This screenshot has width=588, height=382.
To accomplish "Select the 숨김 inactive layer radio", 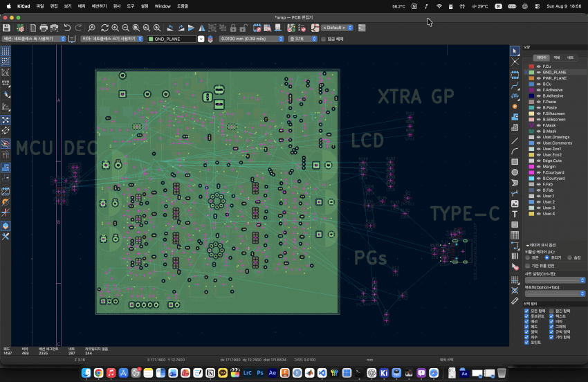I will [x=569, y=258].
